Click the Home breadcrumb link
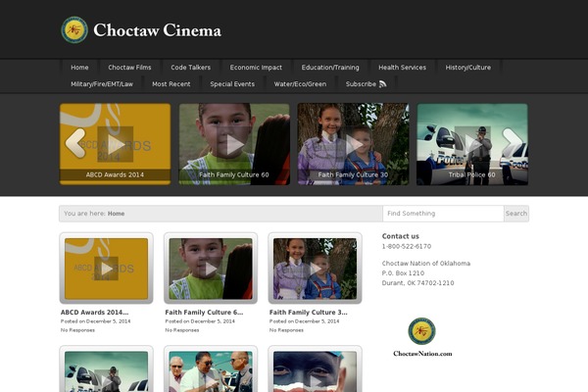The height and width of the screenshot is (392, 588). coord(116,214)
